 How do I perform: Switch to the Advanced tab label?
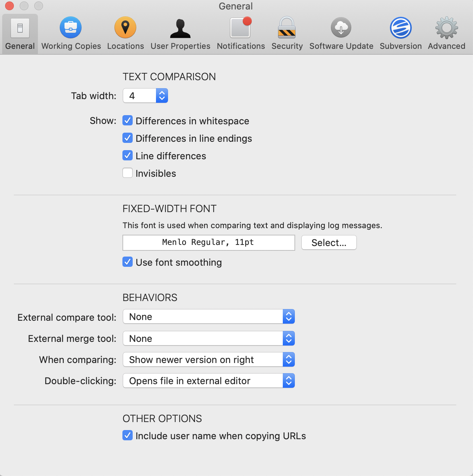pyautogui.click(x=447, y=46)
